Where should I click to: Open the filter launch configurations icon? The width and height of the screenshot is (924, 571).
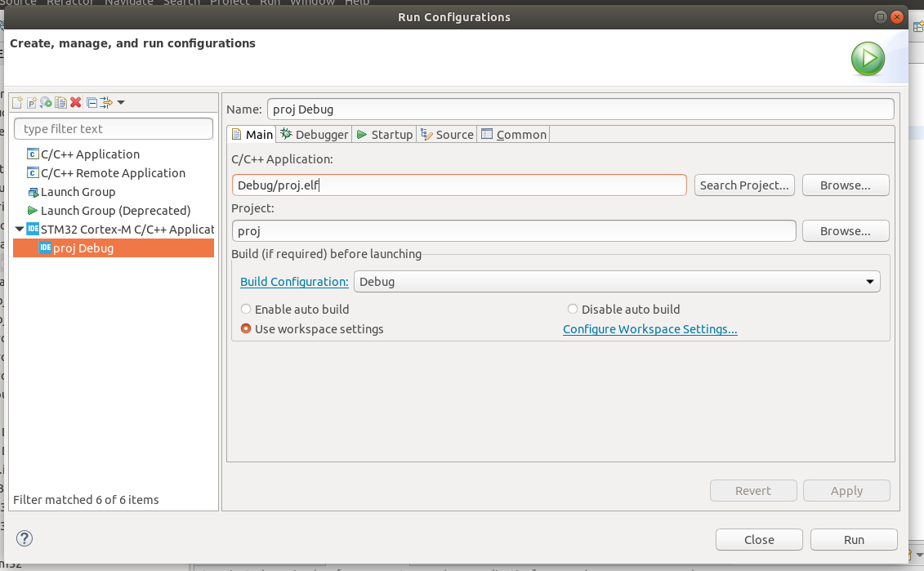[x=105, y=102]
